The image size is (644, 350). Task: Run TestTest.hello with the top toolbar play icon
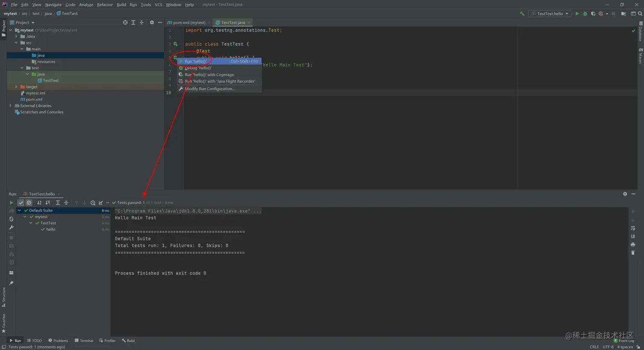pos(577,14)
